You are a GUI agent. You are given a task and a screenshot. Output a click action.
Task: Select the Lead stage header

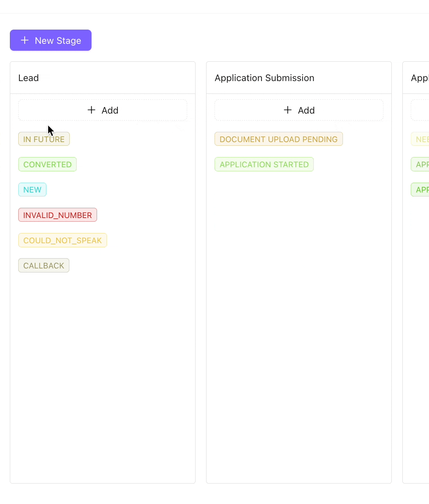pos(28,78)
